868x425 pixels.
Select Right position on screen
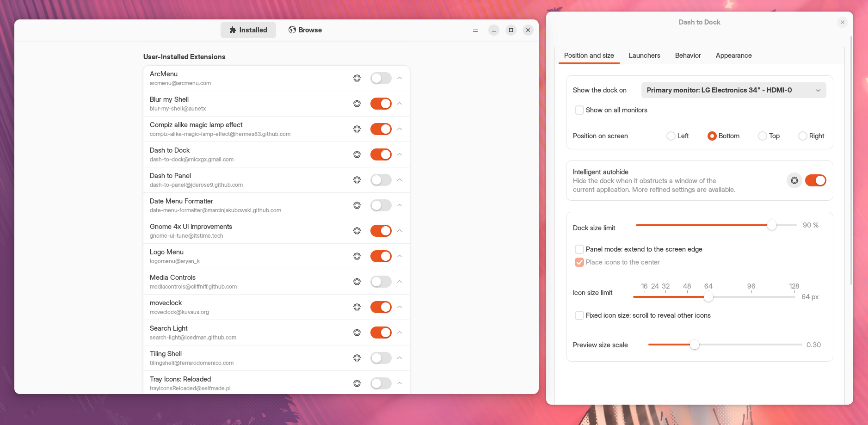click(803, 136)
